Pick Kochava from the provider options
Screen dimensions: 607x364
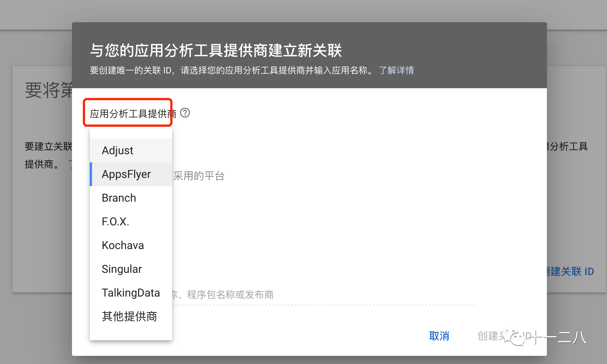(x=122, y=245)
